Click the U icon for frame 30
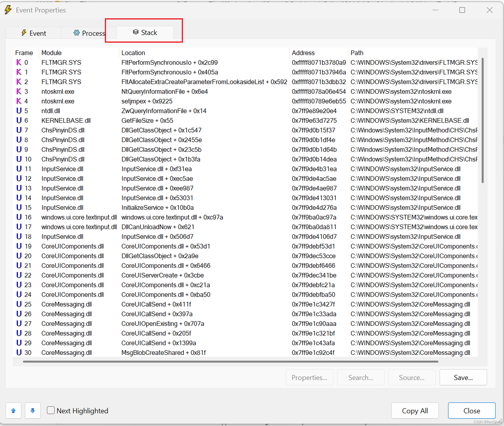This screenshot has height=426, width=504. pyautogui.click(x=19, y=352)
